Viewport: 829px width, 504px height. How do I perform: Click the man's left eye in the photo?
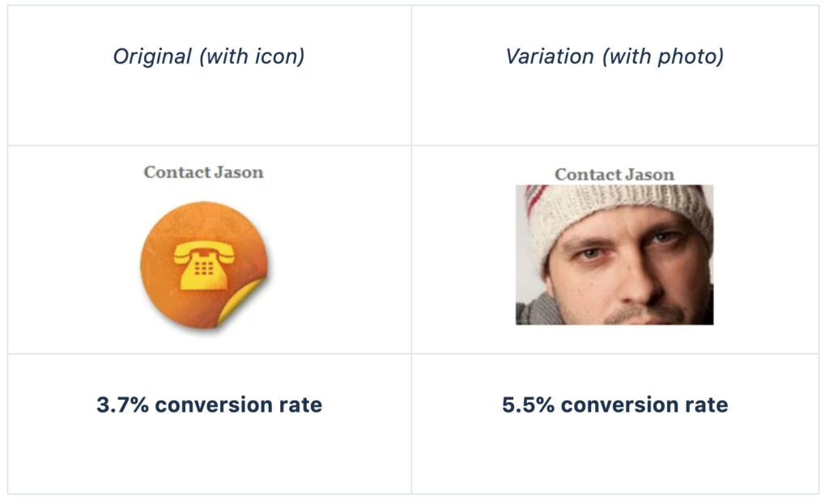pos(663,238)
